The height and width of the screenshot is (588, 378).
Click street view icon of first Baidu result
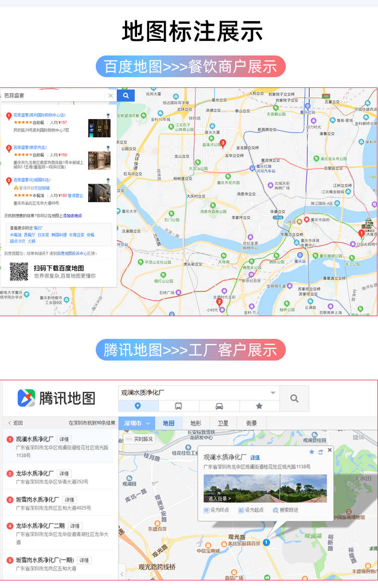tap(108, 115)
